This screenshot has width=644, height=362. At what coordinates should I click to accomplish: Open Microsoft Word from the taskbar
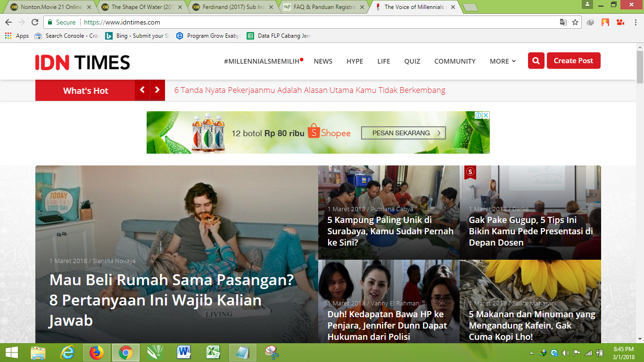tap(183, 353)
